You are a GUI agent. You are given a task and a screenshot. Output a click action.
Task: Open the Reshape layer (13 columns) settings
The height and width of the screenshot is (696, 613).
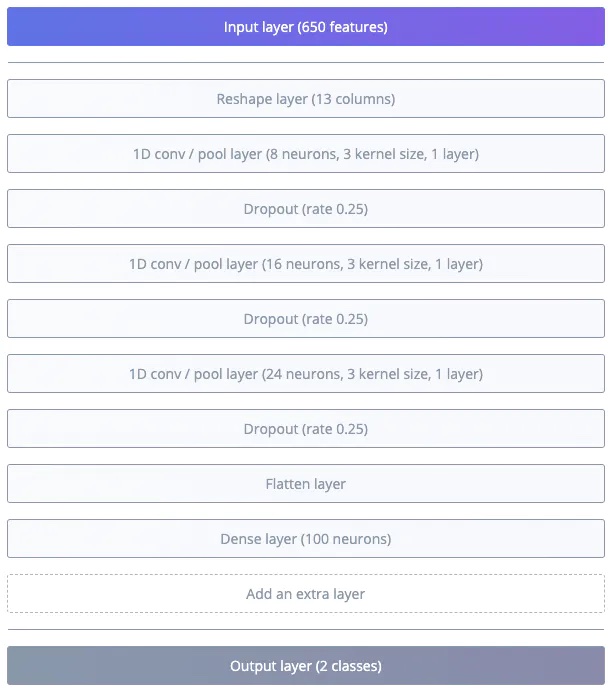click(x=306, y=99)
